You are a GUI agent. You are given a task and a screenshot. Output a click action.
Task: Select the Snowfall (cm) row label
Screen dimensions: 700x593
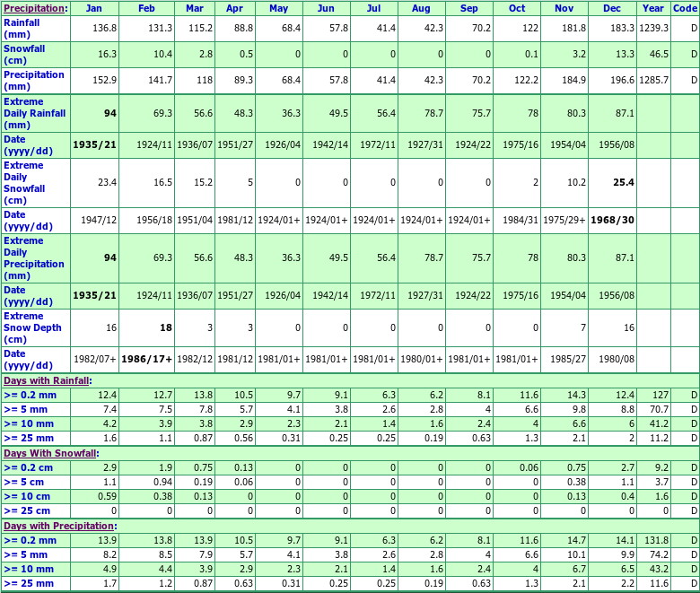23,53
